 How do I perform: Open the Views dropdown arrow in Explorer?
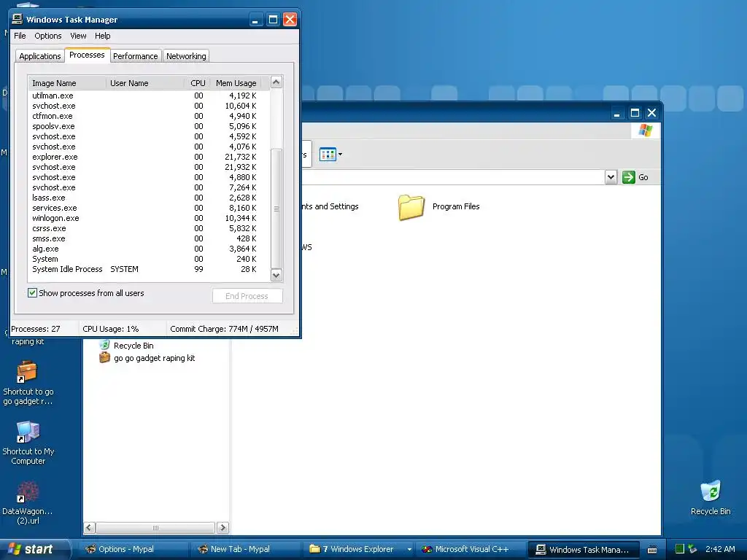pyautogui.click(x=340, y=155)
